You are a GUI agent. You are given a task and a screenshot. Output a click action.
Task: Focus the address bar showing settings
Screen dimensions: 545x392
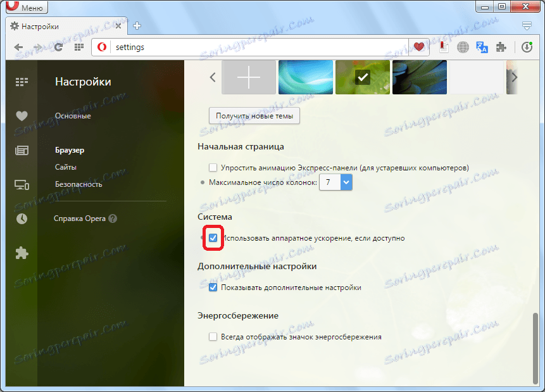tap(261, 47)
